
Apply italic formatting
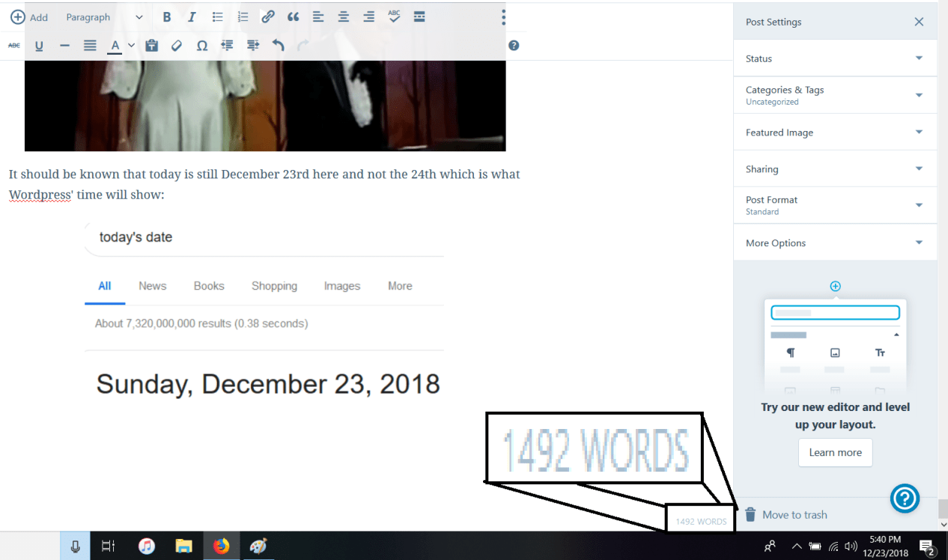(x=192, y=16)
